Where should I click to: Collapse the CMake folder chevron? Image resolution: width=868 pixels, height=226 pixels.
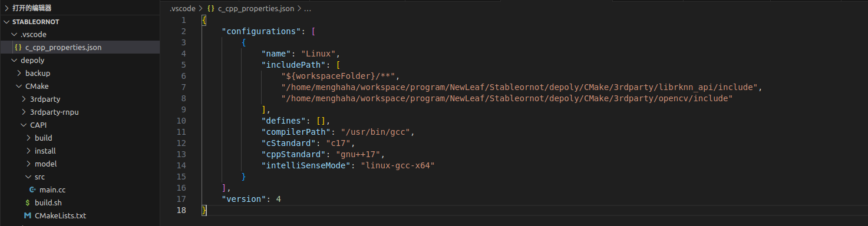[19, 87]
